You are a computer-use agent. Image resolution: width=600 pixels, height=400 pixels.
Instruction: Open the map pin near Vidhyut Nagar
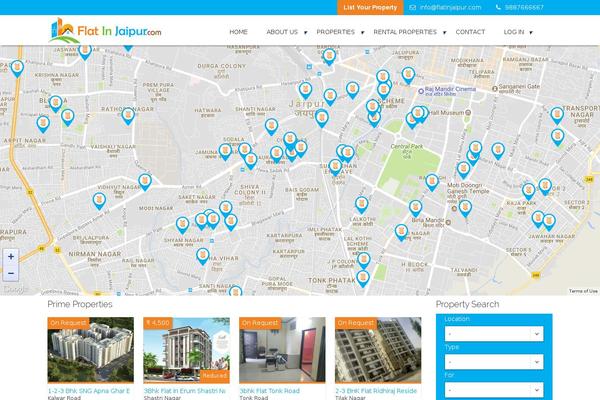[x=145, y=182]
